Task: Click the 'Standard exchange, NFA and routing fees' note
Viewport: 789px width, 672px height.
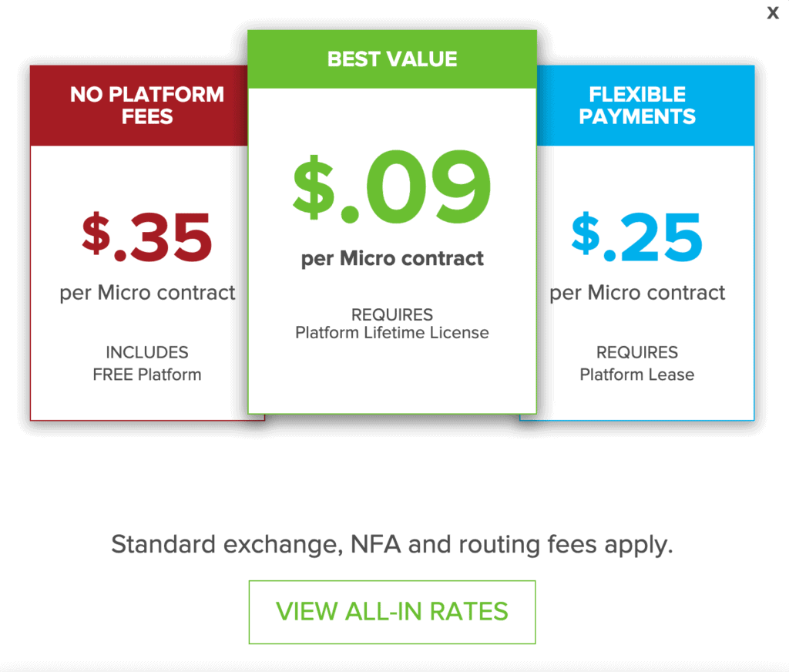Action: [392, 544]
